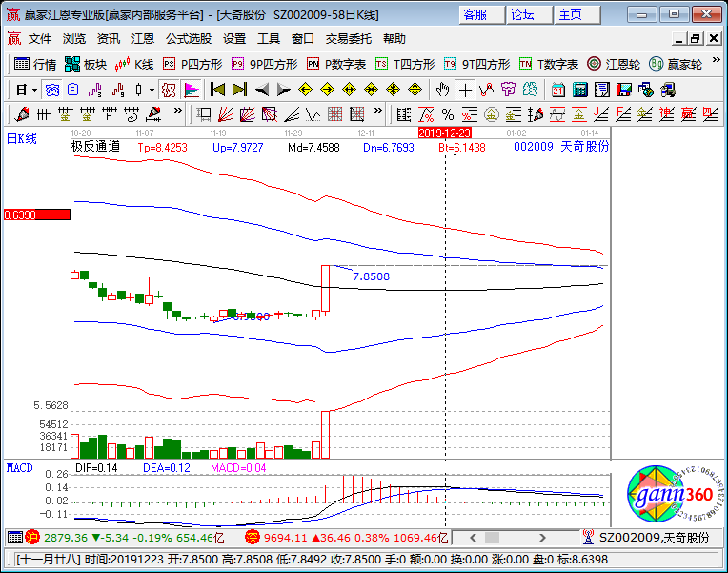This screenshot has width=728, height=573.
Task: Click the purple step-line 3 icon
Action: point(95,90)
